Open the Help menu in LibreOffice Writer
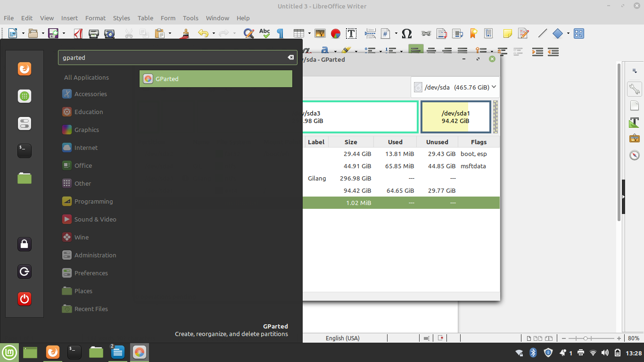 [243, 18]
